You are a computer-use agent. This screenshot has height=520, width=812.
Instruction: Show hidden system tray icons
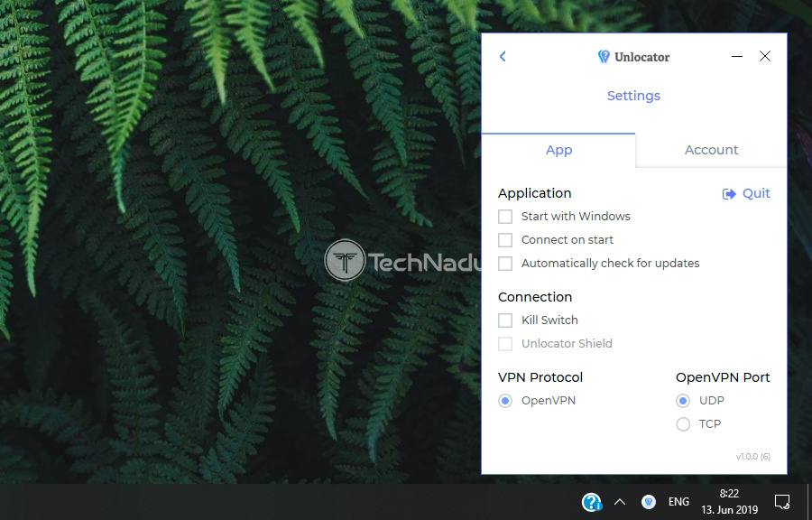coord(619,502)
